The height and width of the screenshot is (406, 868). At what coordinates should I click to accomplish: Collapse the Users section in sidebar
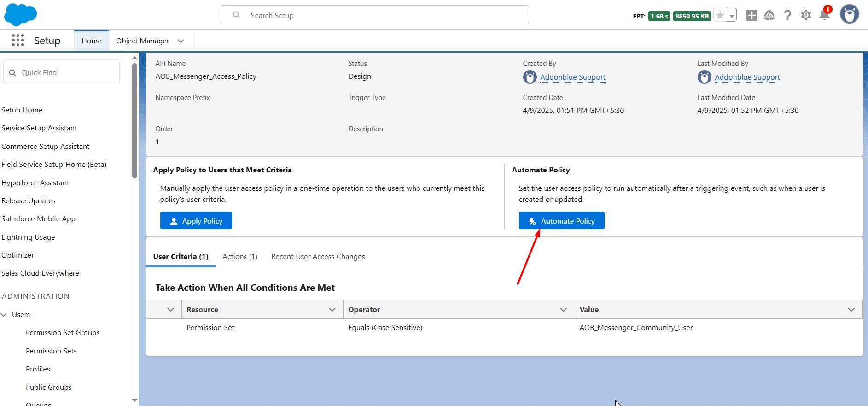[x=4, y=315]
